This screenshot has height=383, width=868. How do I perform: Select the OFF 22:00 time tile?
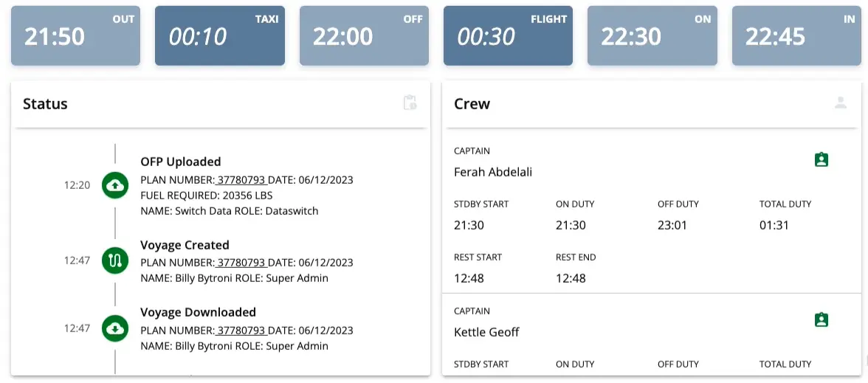click(364, 36)
